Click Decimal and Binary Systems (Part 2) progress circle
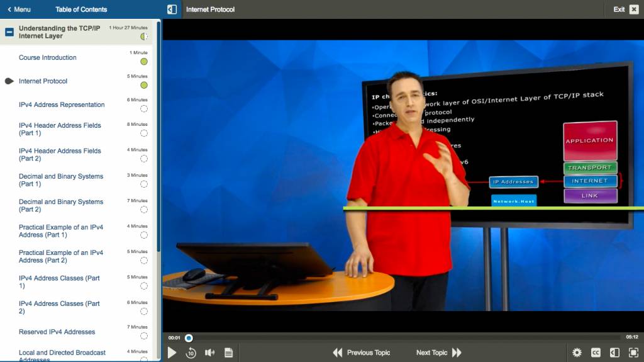644x362 pixels. [x=144, y=210]
